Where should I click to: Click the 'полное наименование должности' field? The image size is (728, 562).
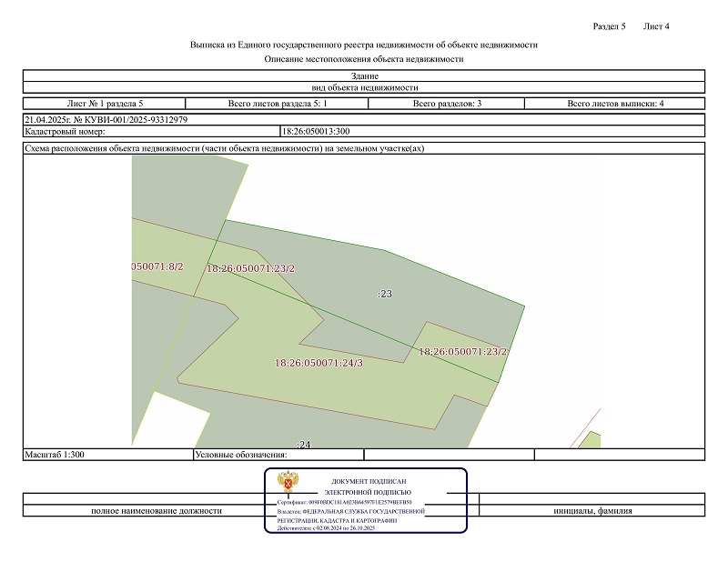tap(157, 511)
